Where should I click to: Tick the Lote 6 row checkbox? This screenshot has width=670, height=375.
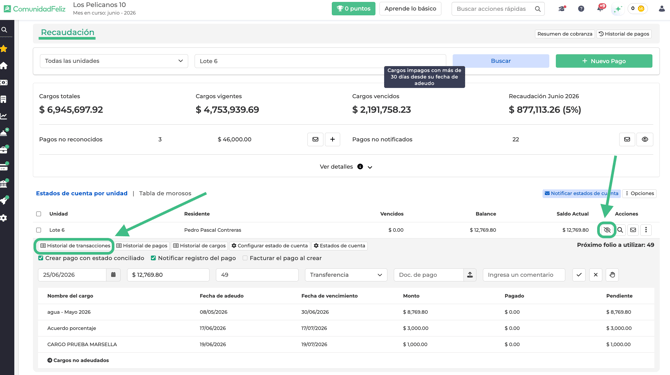pos(38,230)
